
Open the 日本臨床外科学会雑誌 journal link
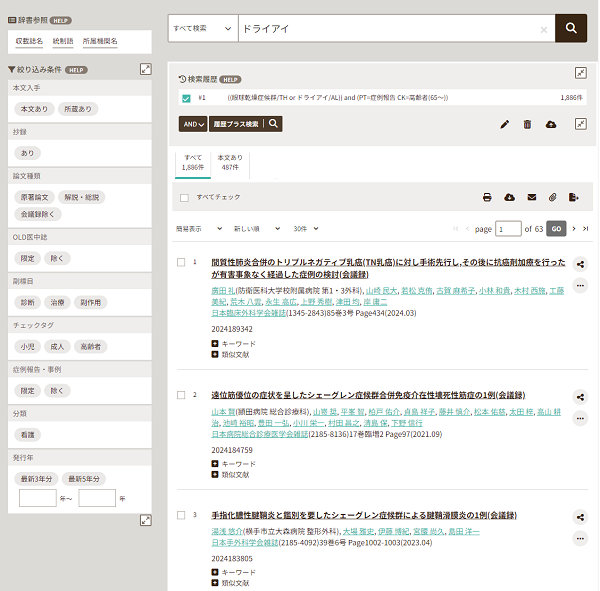click(x=249, y=313)
